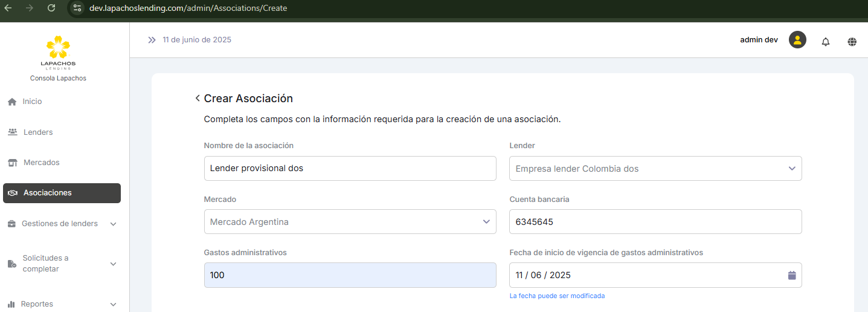
Task: Go to Inicio in sidebar
Action: coord(32,102)
